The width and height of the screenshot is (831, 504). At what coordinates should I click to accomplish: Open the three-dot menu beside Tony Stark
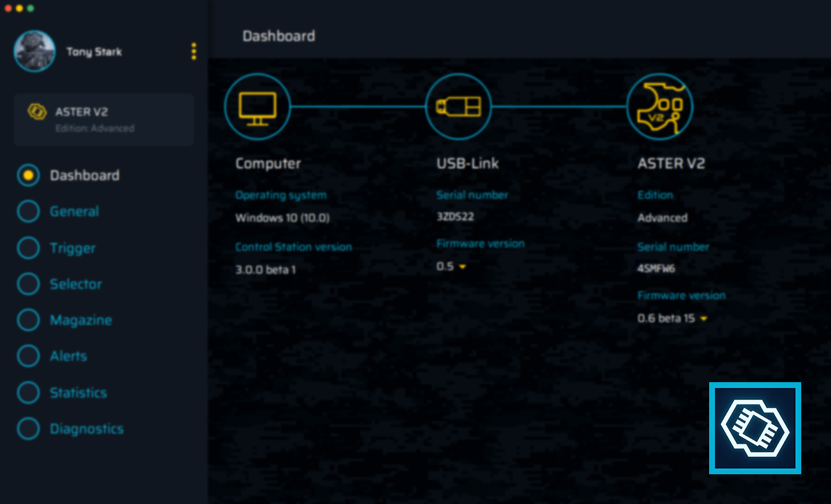(193, 51)
